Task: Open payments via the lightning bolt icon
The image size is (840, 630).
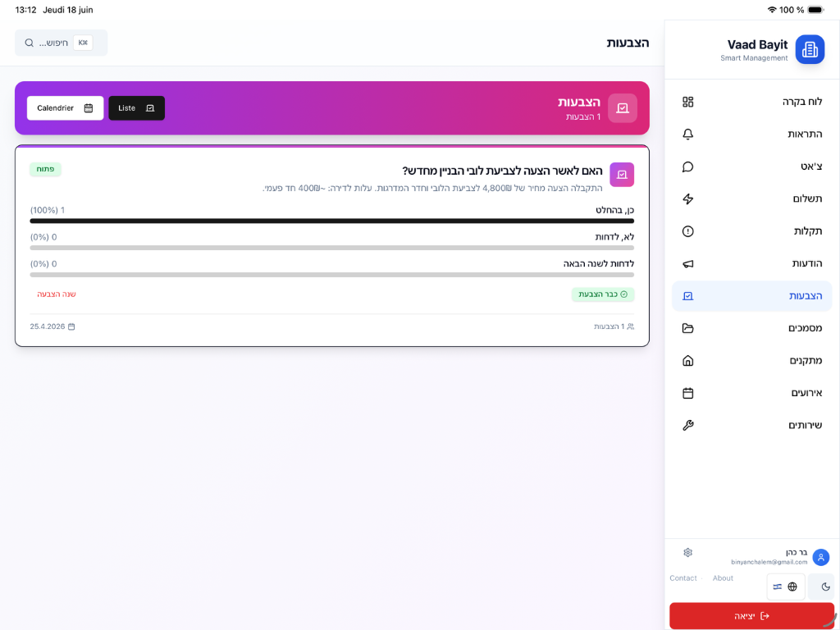Action: point(688,199)
